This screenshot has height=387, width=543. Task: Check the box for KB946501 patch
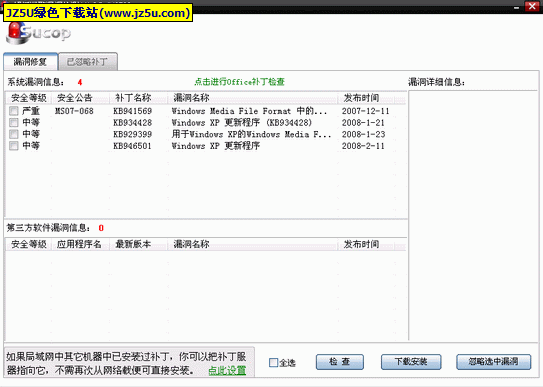click(x=14, y=146)
